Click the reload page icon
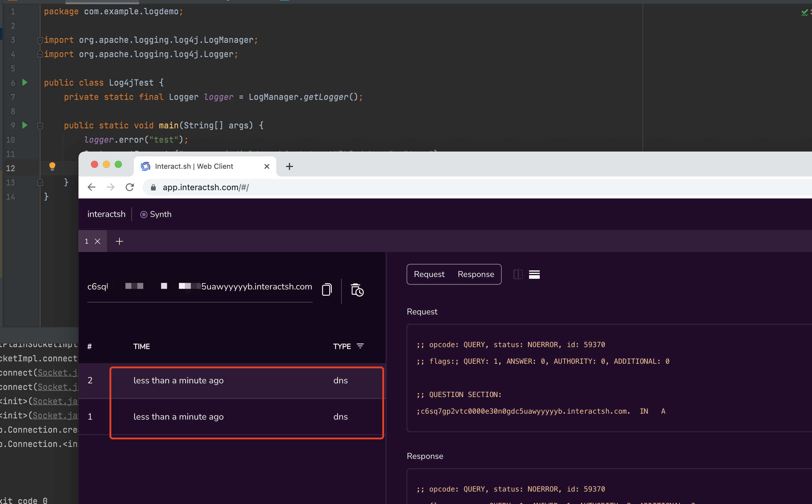This screenshot has width=812, height=504. [x=130, y=187]
